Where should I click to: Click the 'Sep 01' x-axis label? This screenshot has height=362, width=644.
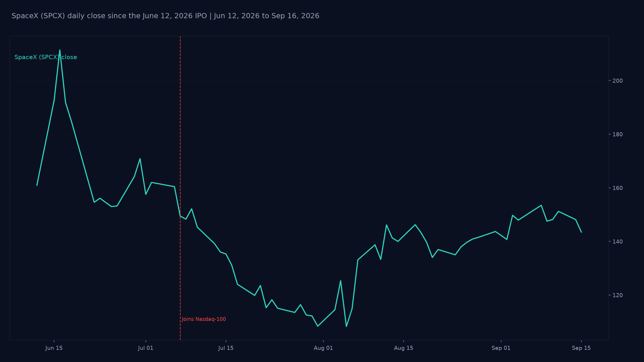[501, 348]
